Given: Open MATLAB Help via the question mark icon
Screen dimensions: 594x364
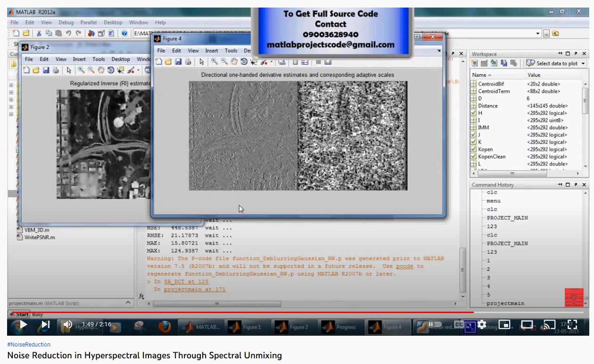Looking at the screenshot, I should click(x=124, y=33).
